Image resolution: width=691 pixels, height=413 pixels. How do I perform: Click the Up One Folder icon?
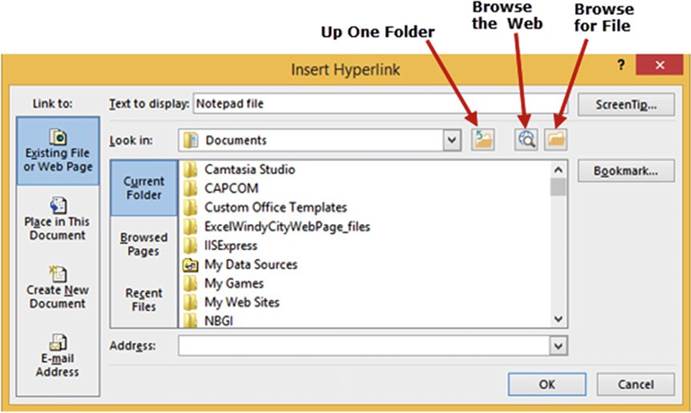coord(483,141)
